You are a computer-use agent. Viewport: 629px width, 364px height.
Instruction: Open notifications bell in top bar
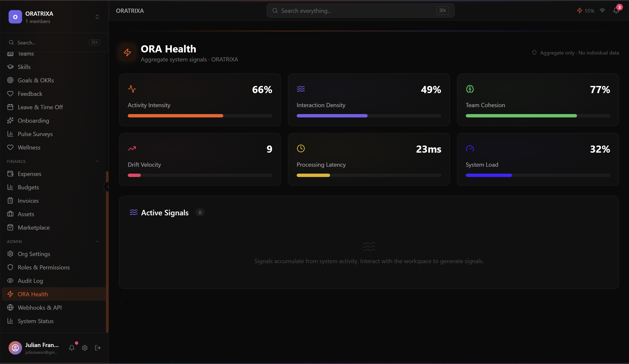click(616, 10)
